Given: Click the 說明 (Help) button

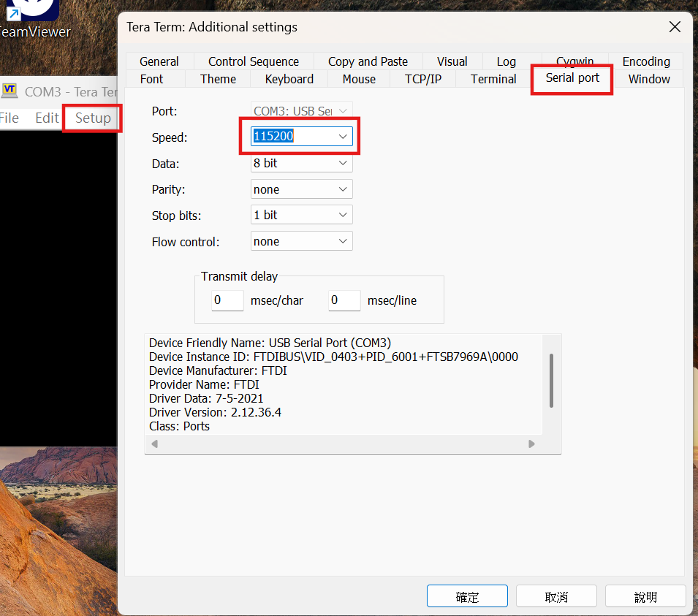Looking at the screenshot, I should (645, 596).
